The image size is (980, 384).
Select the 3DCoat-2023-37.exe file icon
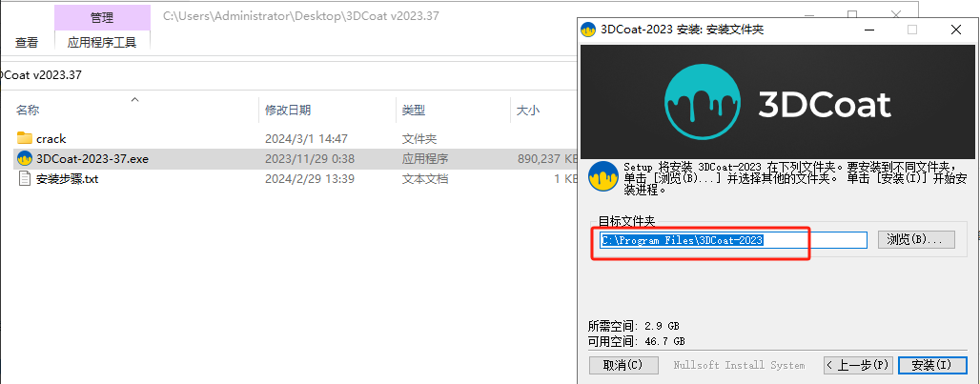pyautogui.click(x=25, y=158)
